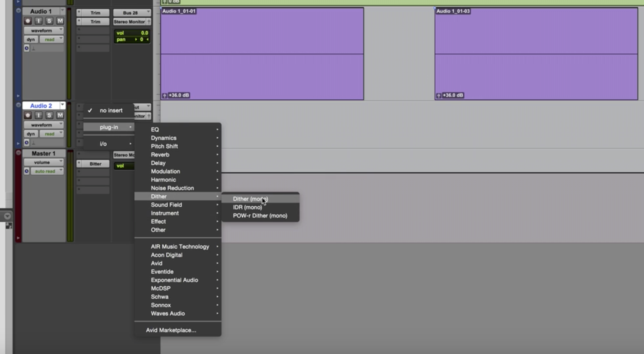
Task: Enable input monitoring on Audio 1
Action: point(39,21)
